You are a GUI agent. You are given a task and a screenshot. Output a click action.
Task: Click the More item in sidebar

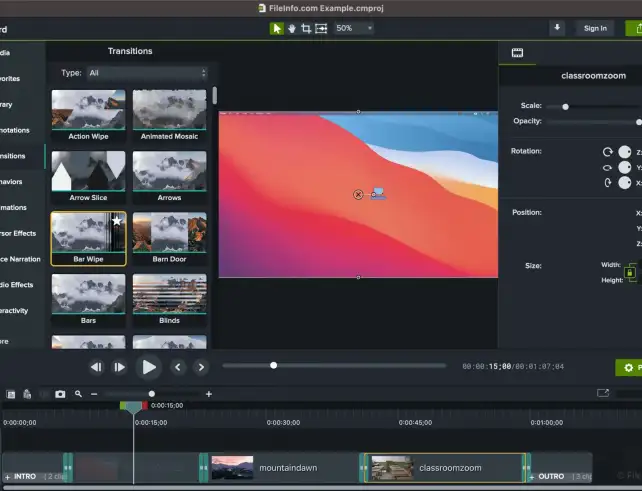coord(5,341)
